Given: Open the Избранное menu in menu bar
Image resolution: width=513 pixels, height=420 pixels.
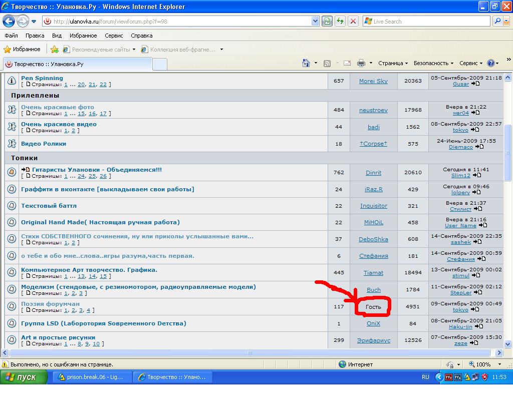Looking at the screenshot, I should coord(83,36).
